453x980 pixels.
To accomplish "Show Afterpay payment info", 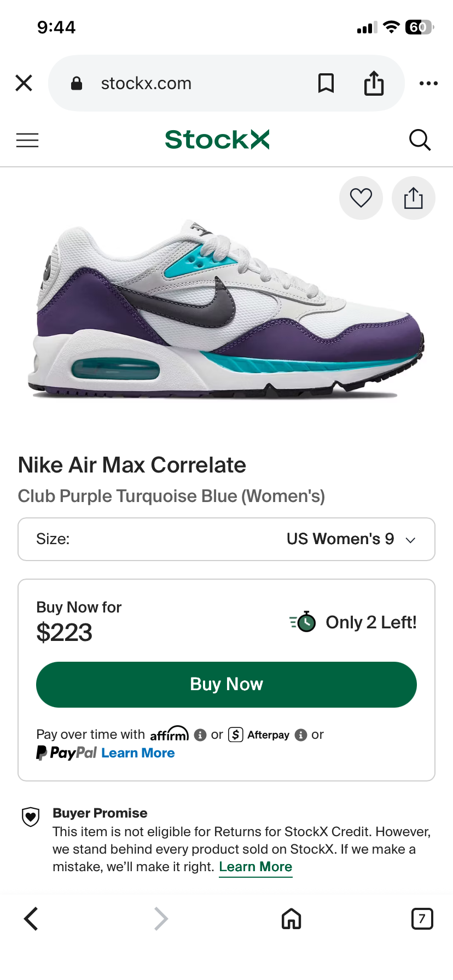I will click(301, 734).
